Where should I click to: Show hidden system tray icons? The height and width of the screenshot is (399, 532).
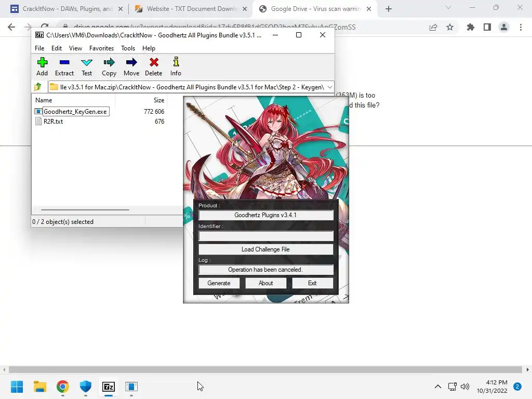tap(438, 387)
